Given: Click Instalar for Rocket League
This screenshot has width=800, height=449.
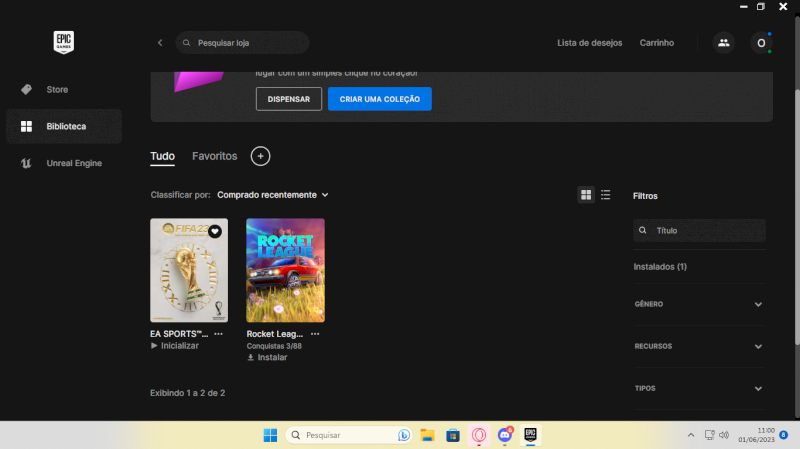Looking at the screenshot, I should [267, 357].
